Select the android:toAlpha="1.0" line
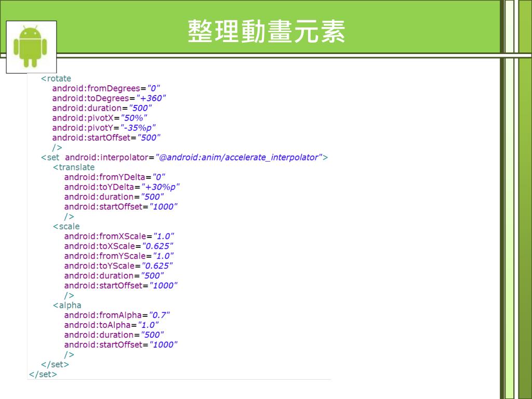The height and width of the screenshot is (399, 532). (111, 325)
